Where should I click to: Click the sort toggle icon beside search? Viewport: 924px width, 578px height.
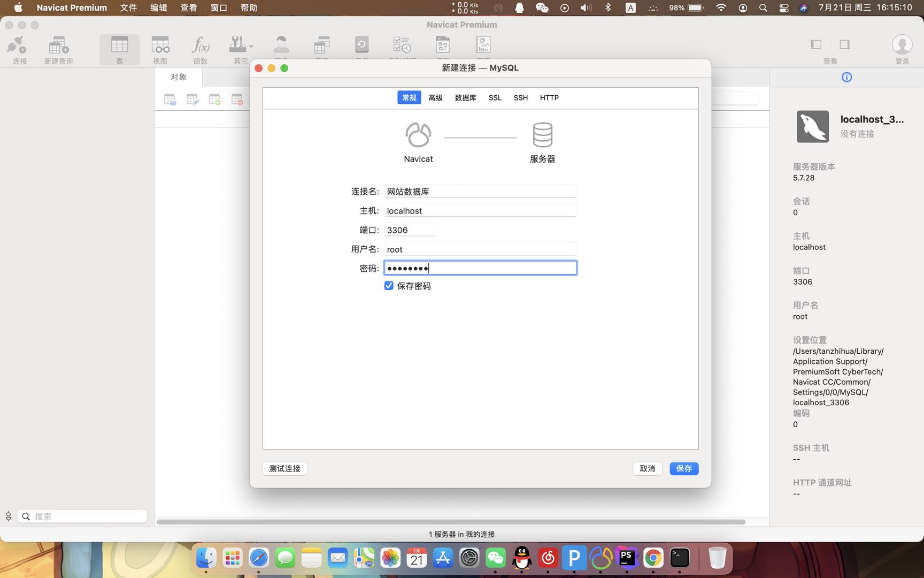coord(8,516)
